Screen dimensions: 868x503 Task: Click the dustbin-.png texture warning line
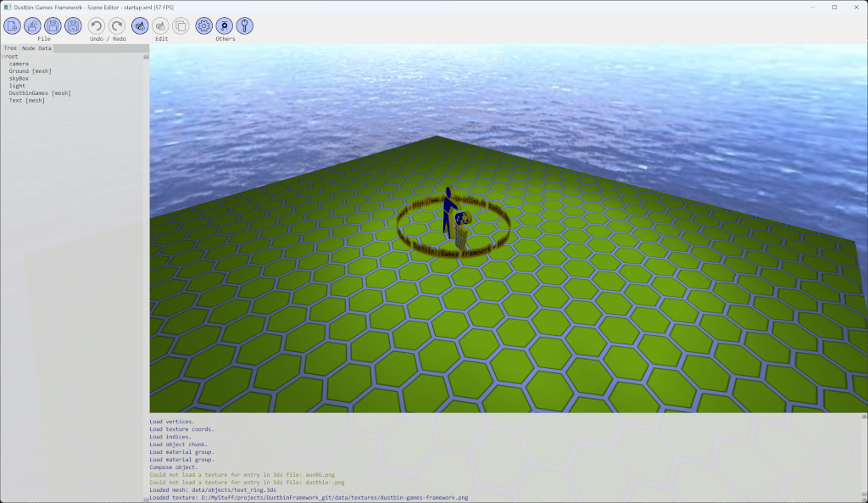pyautogui.click(x=247, y=482)
